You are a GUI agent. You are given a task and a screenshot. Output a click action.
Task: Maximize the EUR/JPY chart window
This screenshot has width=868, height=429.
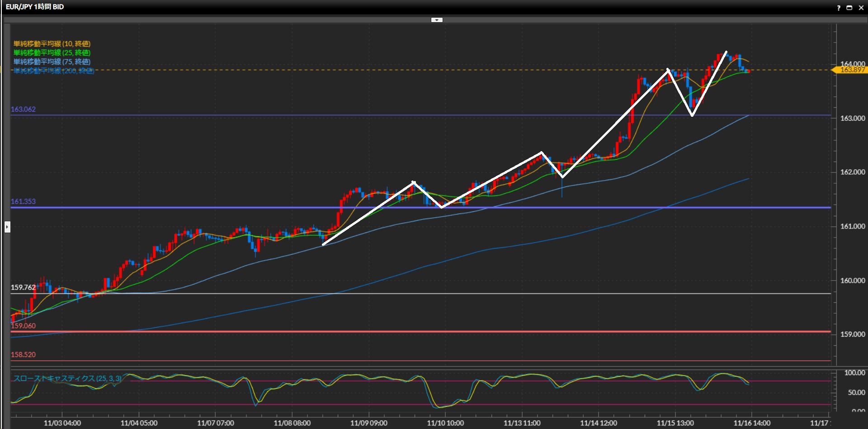(849, 8)
